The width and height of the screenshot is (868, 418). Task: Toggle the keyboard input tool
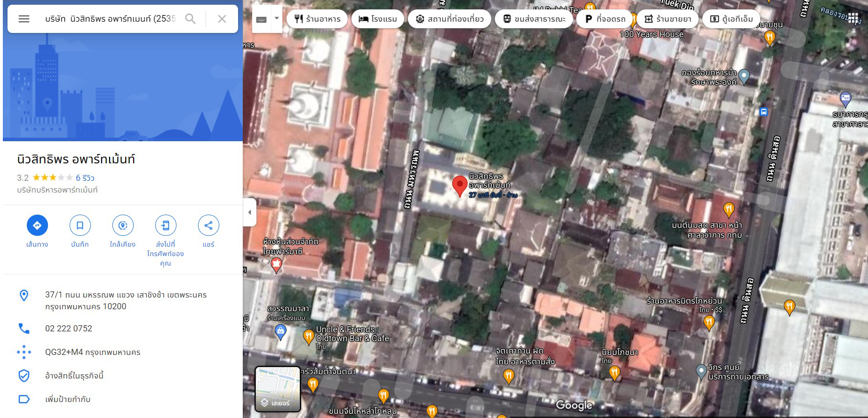tap(262, 19)
